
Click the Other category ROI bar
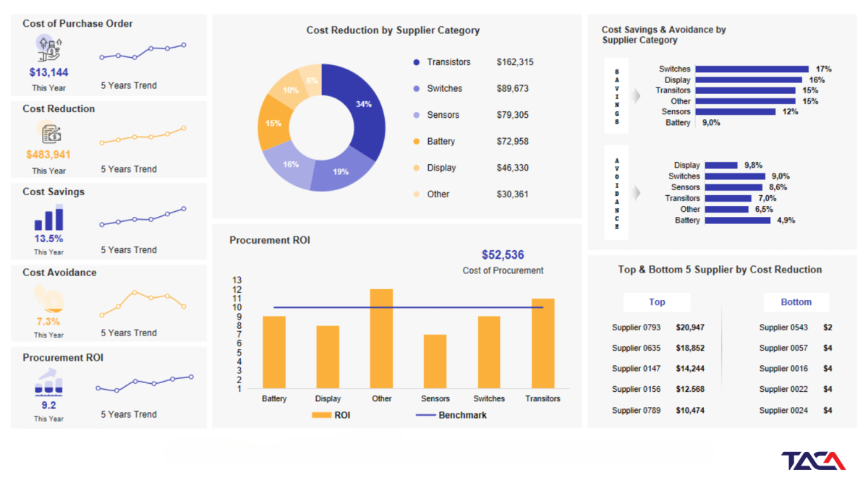click(381, 338)
